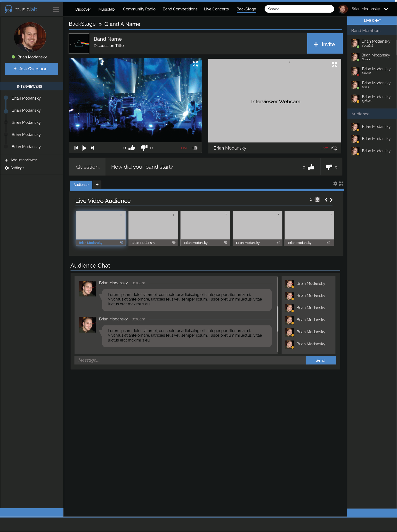This screenshot has width=397, height=532.
Task: Skip to next track in band video
Action: (x=92, y=148)
